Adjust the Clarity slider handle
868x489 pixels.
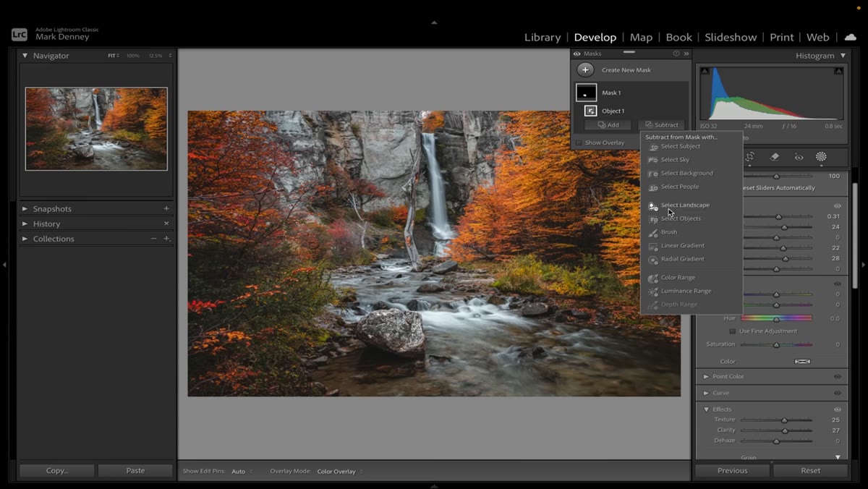pos(785,430)
